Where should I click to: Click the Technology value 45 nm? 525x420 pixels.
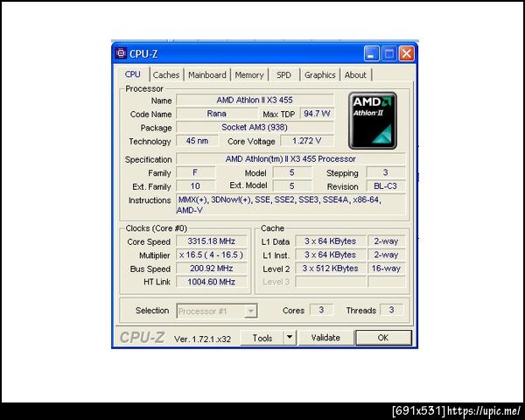pyautogui.click(x=197, y=141)
